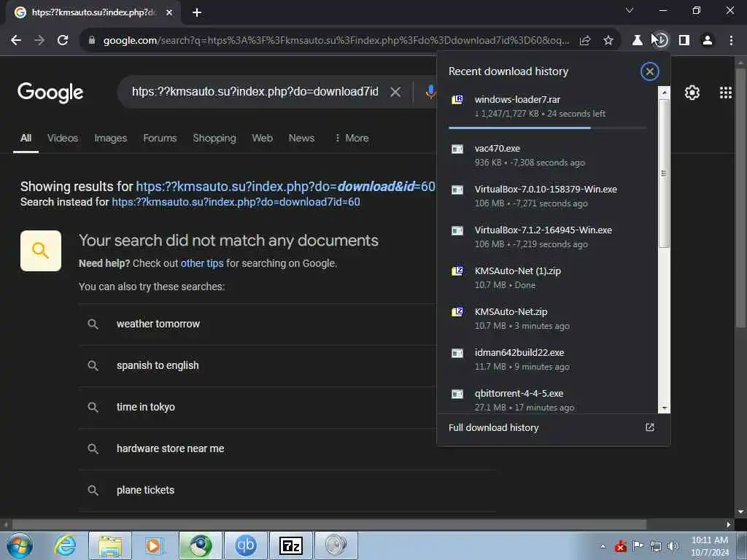747x560 pixels.
Task: Go back with the browser back arrow
Action: (16, 41)
